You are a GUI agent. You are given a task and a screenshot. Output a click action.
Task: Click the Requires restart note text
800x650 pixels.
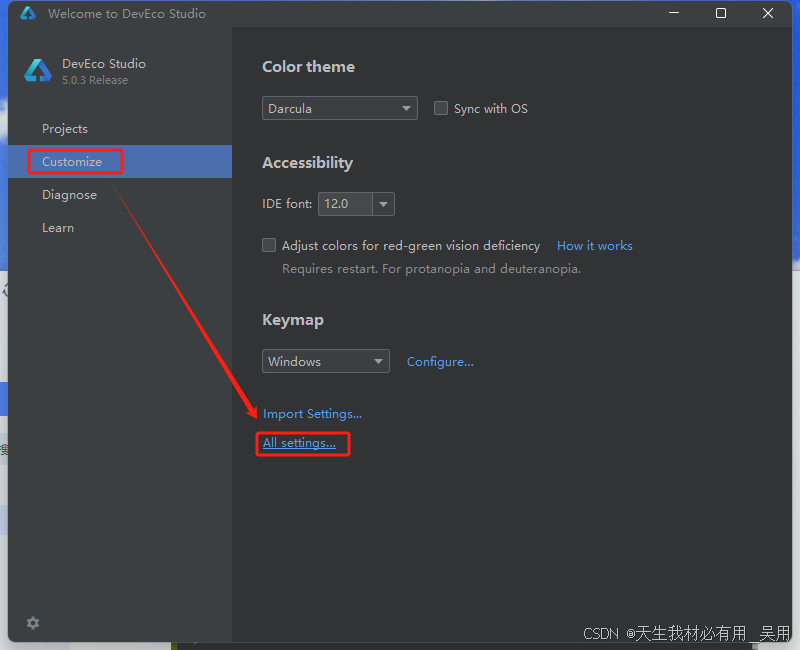coord(432,269)
